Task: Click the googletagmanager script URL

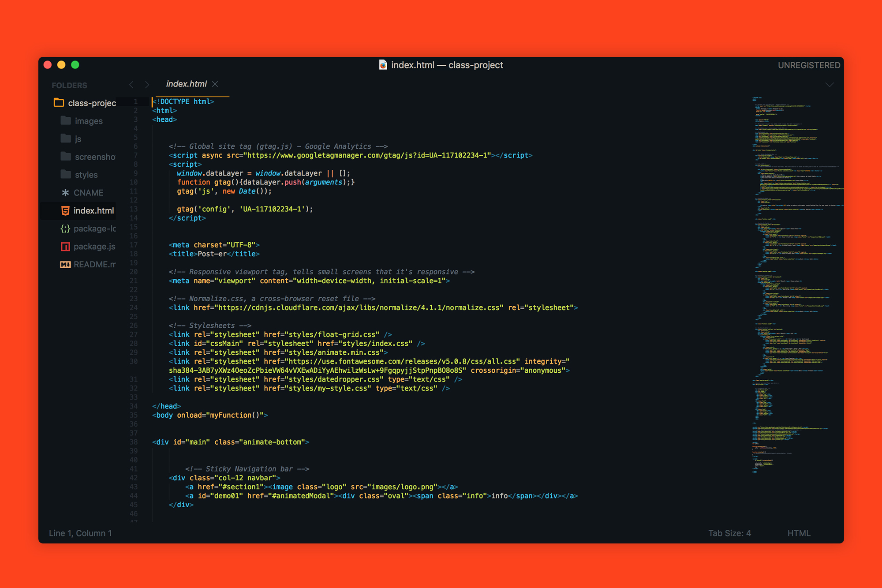Action: point(367,155)
